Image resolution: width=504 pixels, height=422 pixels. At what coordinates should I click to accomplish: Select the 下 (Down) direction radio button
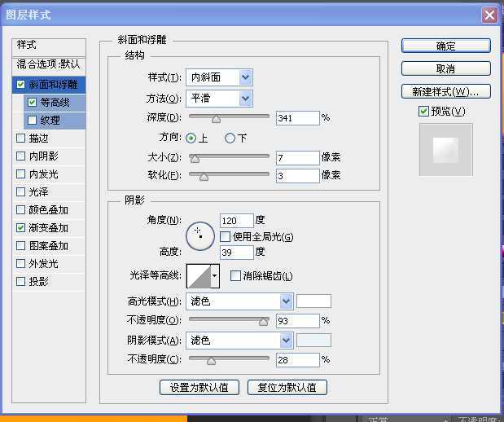coord(230,138)
